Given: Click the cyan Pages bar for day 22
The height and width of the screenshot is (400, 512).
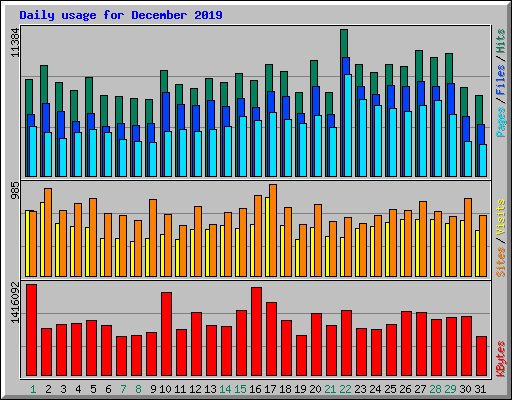Looking at the screenshot, I should (348, 125).
